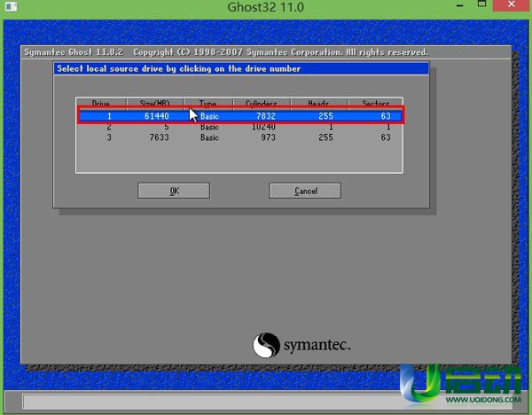Click the Sectors column header
Screen dimensions: 532x415
[x=375, y=104]
